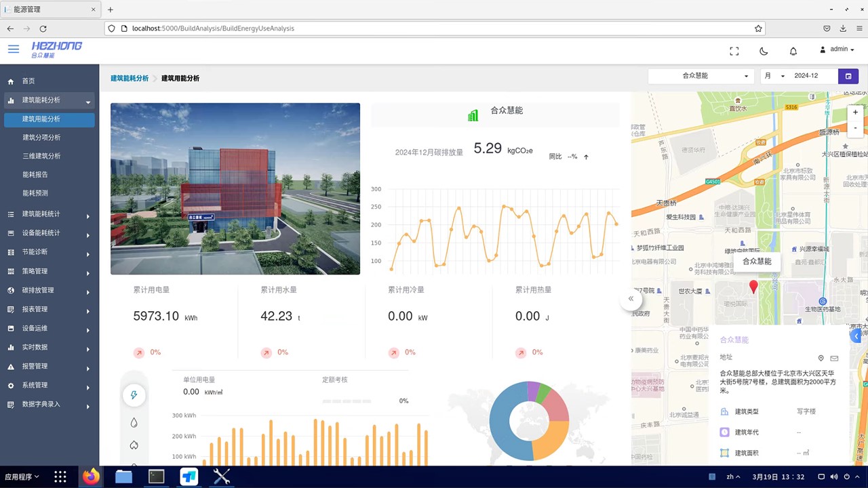Expand the 碳排放管理 menu group
This screenshot has height=488, width=868.
coord(50,290)
